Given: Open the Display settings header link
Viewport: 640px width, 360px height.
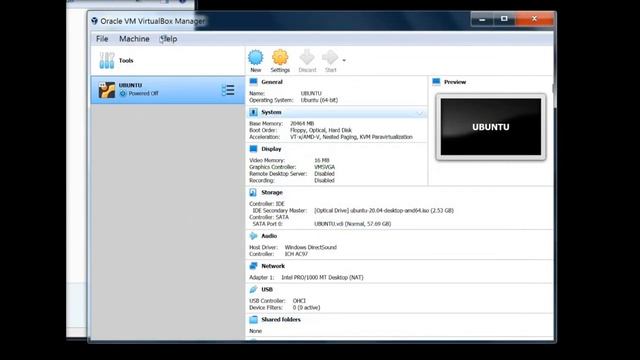Looking at the screenshot, I should coord(271,149).
